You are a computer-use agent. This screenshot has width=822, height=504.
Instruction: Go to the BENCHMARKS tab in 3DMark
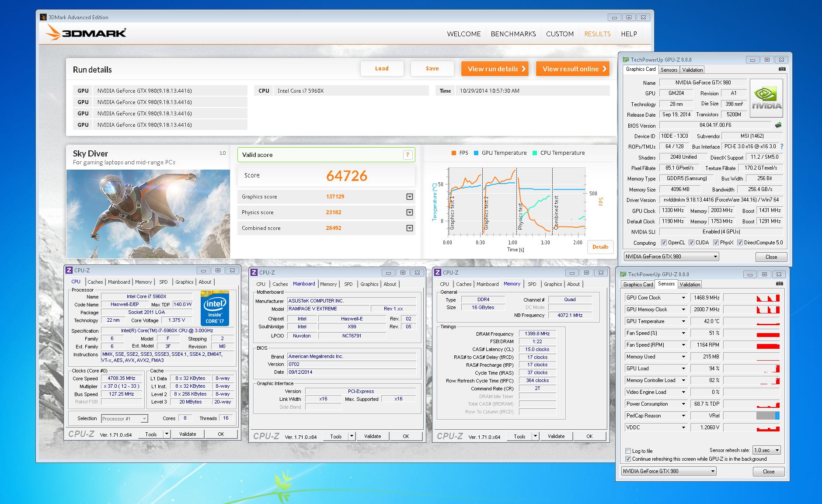513,34
